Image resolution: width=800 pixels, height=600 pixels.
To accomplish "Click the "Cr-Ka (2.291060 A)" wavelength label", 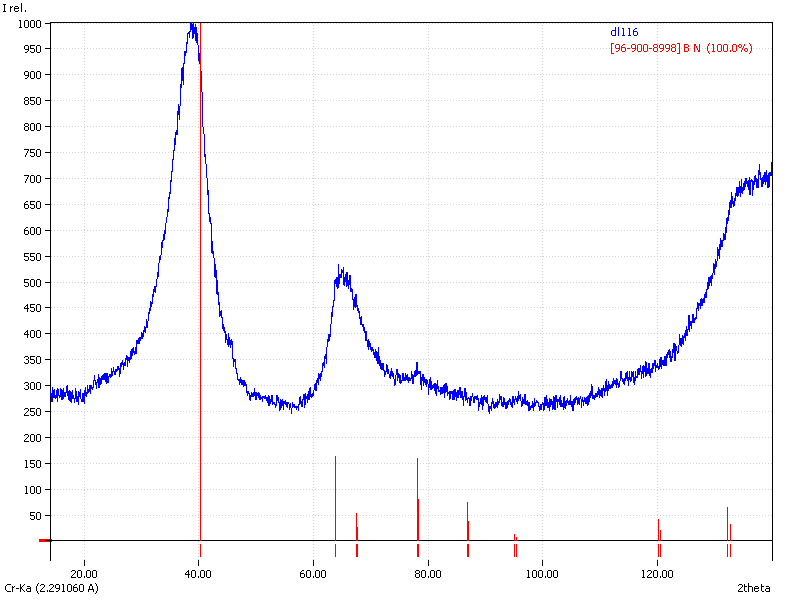I will point(52,588).
